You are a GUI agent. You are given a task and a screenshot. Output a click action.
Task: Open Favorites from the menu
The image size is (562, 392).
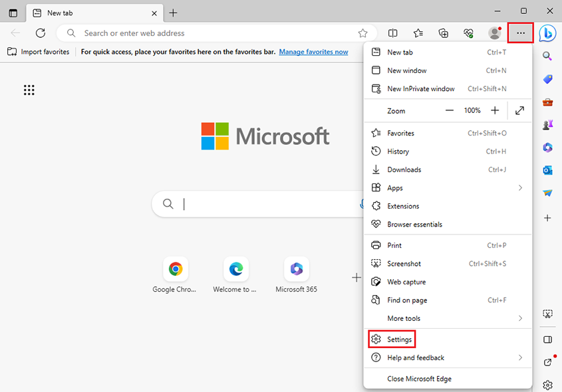(448, 133)
